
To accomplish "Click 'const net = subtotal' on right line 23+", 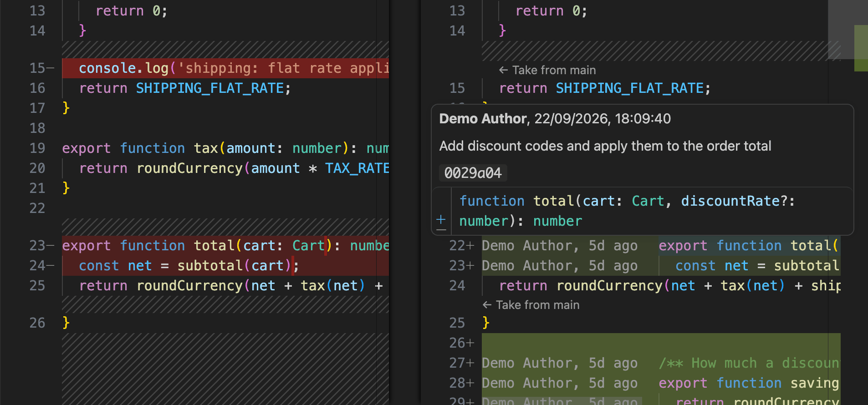I will click(x=757, y=266).
